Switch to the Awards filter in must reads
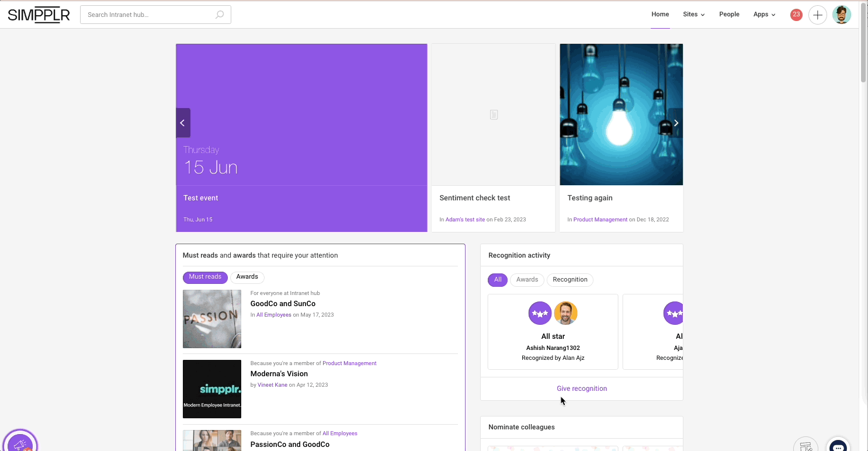Image resolution: width=868 pixels, height=451 pixels. coord(247,277)
